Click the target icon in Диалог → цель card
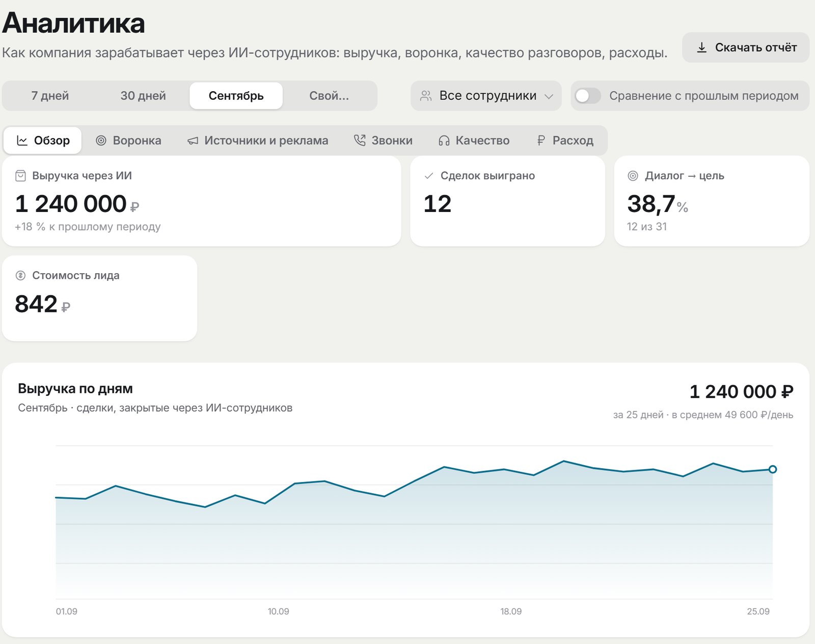815x644 pixels. tap(633, 176)
